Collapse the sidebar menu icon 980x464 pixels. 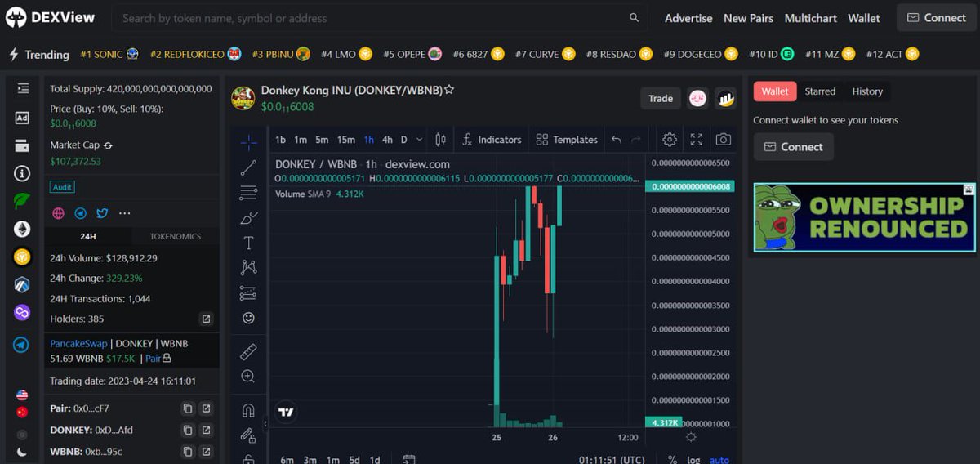[22, 88]
